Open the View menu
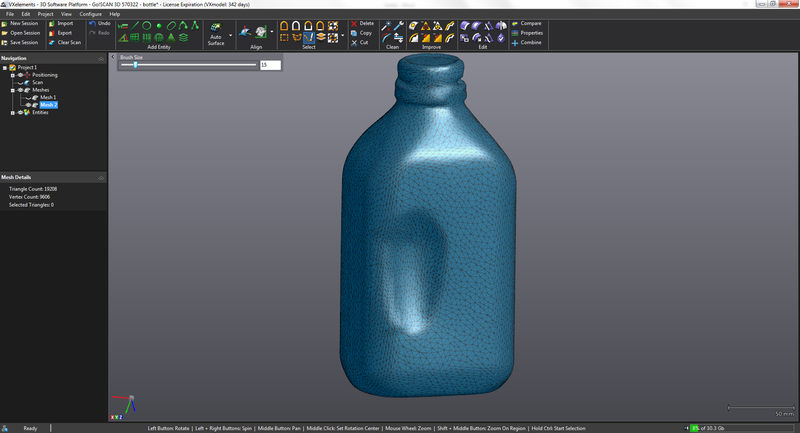 point(66,14)
